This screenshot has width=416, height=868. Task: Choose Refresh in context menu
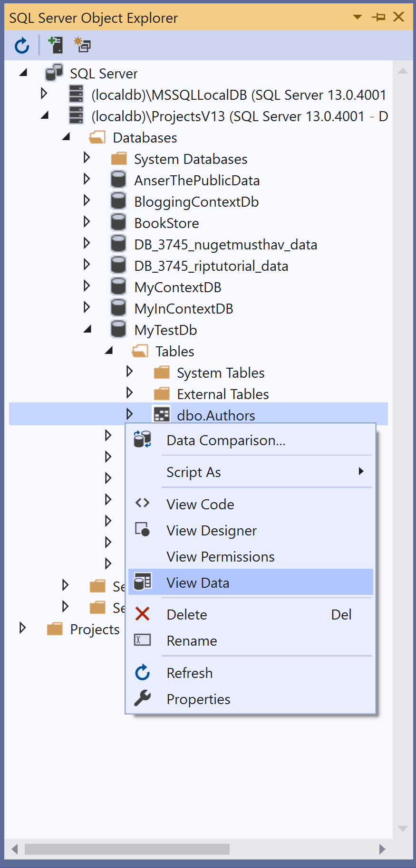point(251,673)
